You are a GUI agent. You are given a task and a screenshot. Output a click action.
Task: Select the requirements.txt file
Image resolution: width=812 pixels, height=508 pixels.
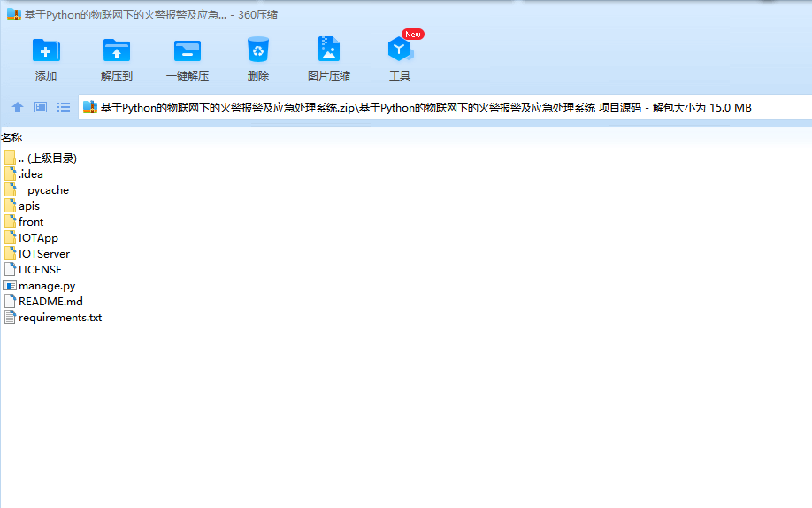pyautogui.click(x=53, y=317)
